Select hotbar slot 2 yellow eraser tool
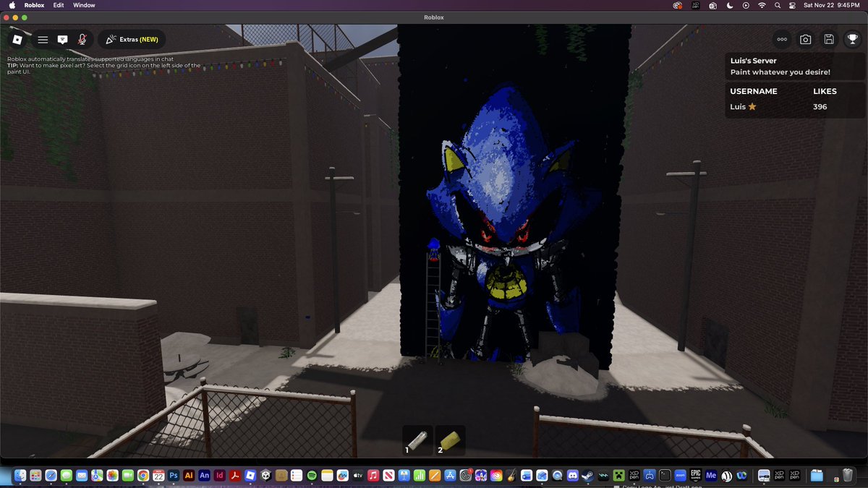Screen dimensions: 868x488 [x=450, y=440]
